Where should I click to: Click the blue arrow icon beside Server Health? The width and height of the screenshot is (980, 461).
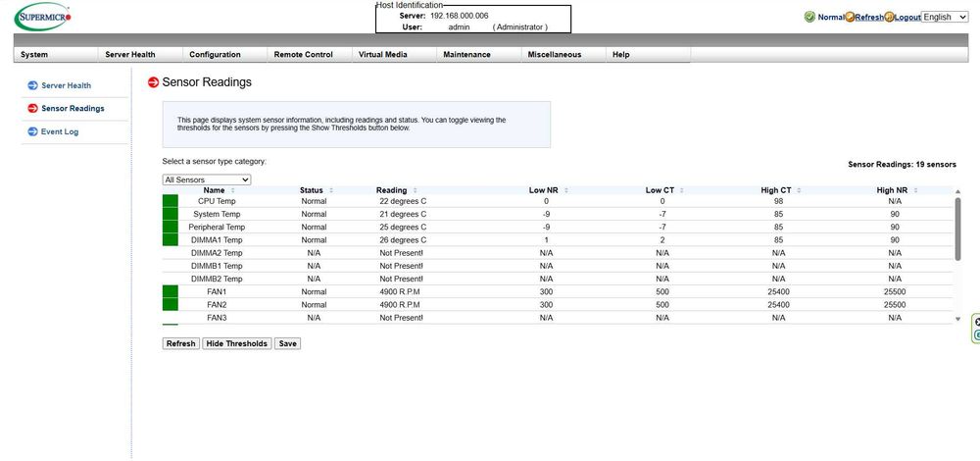(x=32, y=85)
